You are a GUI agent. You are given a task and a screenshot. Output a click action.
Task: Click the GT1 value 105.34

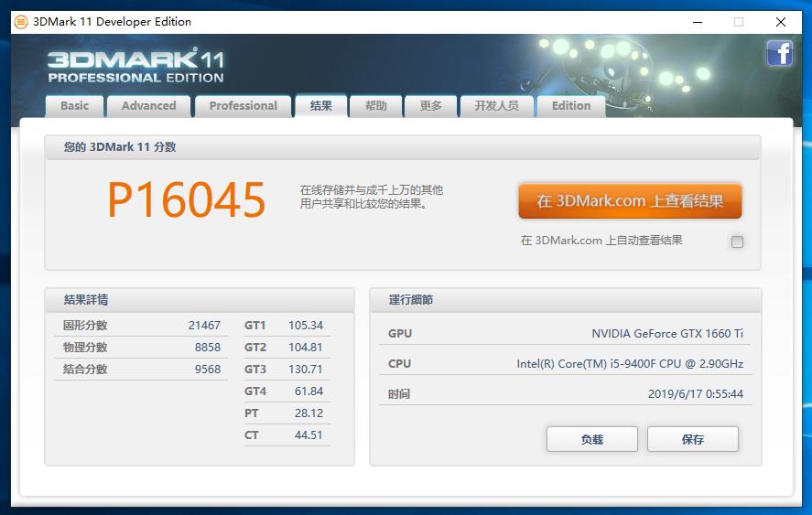coord(306,326)
